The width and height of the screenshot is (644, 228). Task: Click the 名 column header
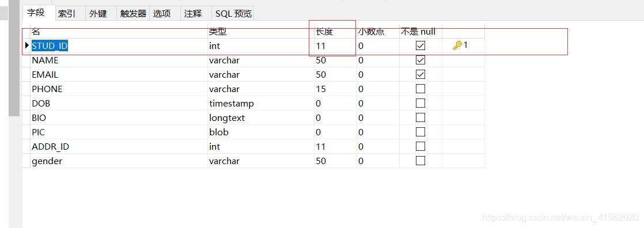coord(119,31)
